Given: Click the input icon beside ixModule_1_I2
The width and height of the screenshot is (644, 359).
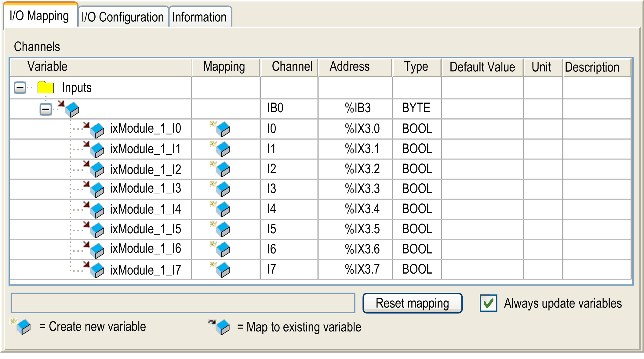Looking at the screenshot, I should click(94, 169).
